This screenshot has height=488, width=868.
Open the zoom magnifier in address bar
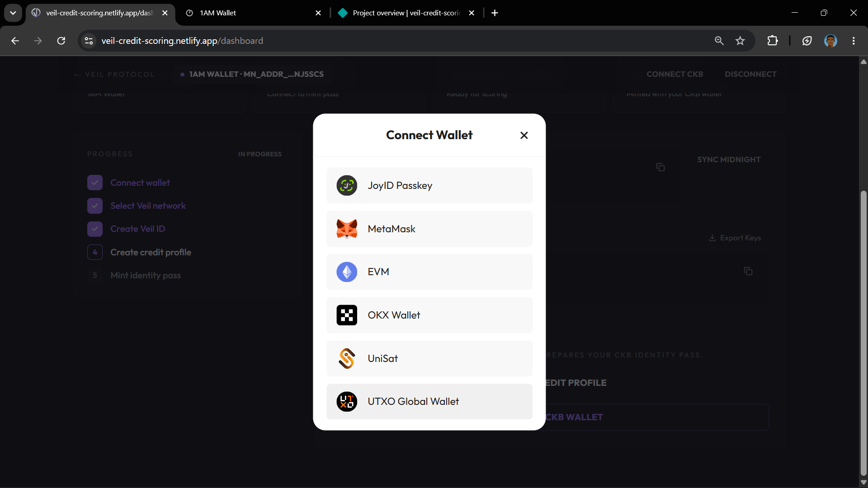[719, 41]
